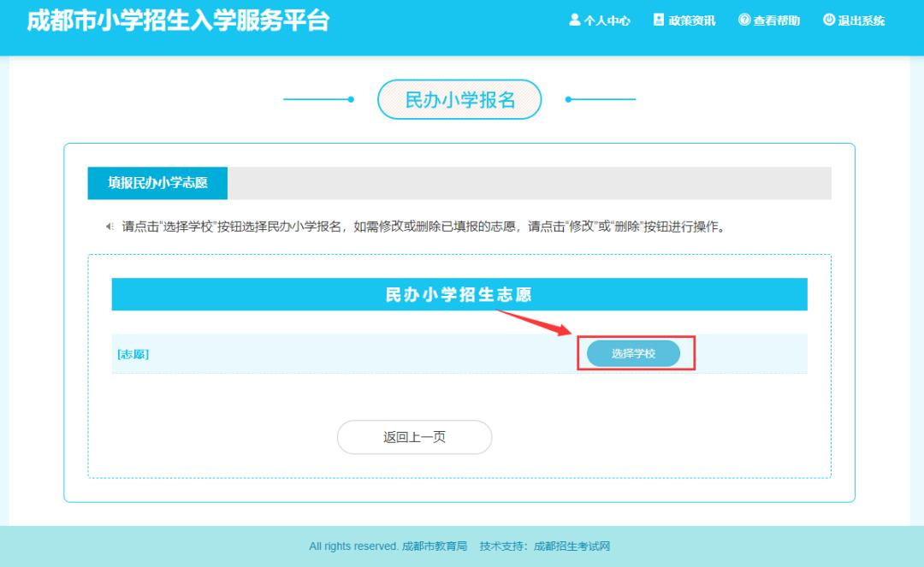Click the document icon beside 政策资讯
924x567 pixels.
(x=657, y=21)
